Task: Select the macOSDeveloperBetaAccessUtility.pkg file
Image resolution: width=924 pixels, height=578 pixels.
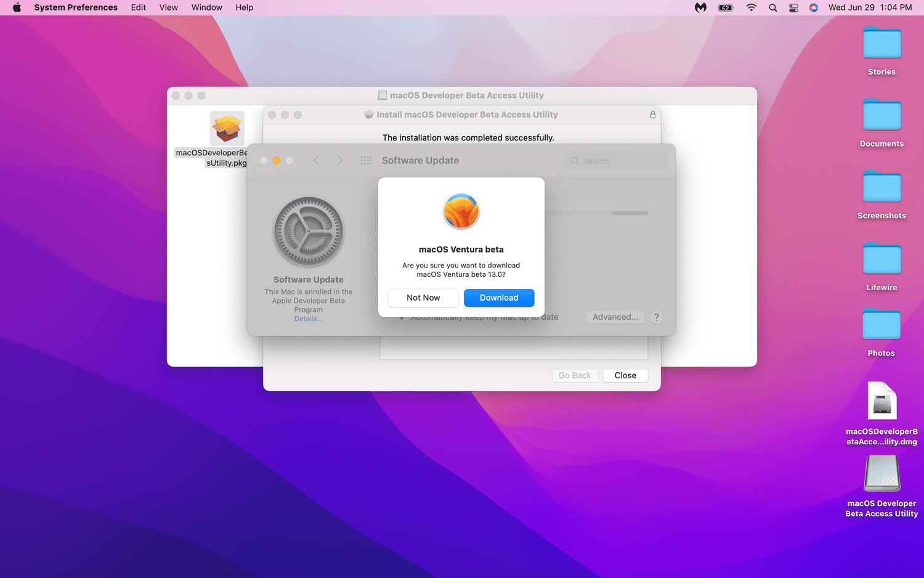Action: click(227, 139)
